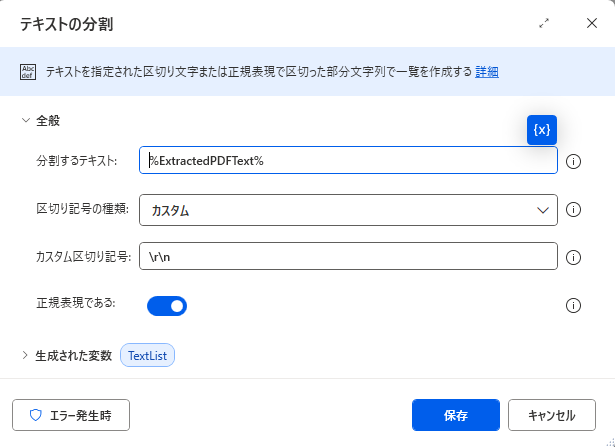Open the 区切り記号の種類 dropdown showing カスタム
Screen dimensions: 615x447
coord(348,210)
